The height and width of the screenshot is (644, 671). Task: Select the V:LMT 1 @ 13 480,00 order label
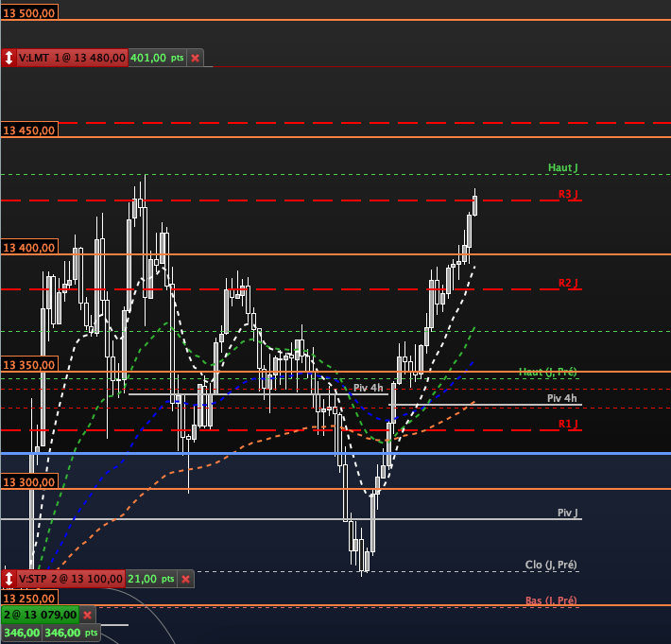(72, 58)
